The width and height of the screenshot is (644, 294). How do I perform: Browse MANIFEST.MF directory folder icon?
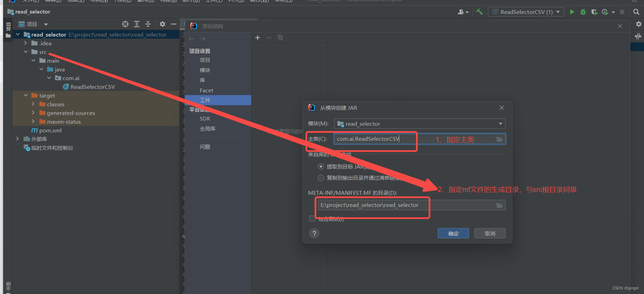tap(500, 205)
